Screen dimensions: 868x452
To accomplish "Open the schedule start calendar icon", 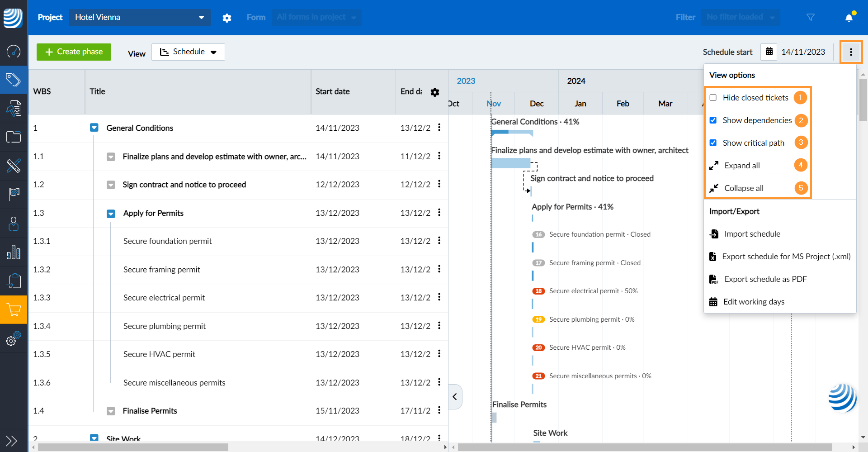I will (769, 52).
